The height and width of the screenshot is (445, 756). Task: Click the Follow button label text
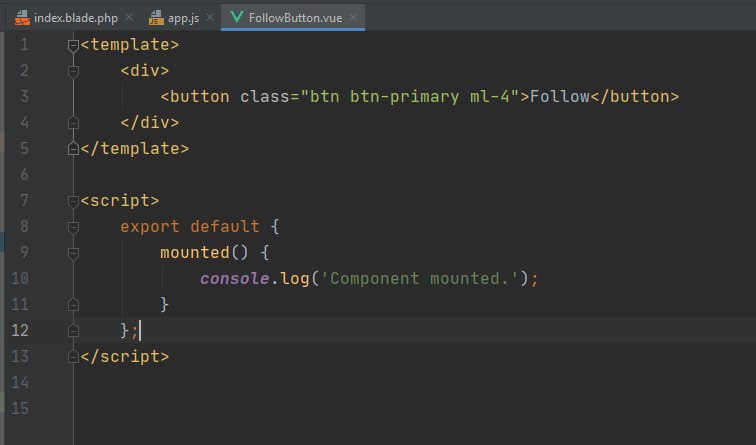click(560, 97)
